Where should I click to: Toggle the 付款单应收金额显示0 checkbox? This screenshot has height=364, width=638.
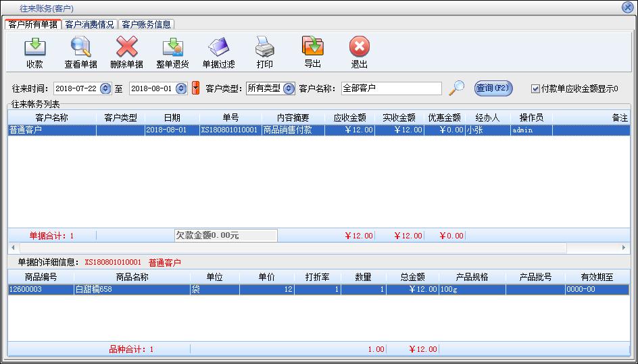[x=535, y=88]
